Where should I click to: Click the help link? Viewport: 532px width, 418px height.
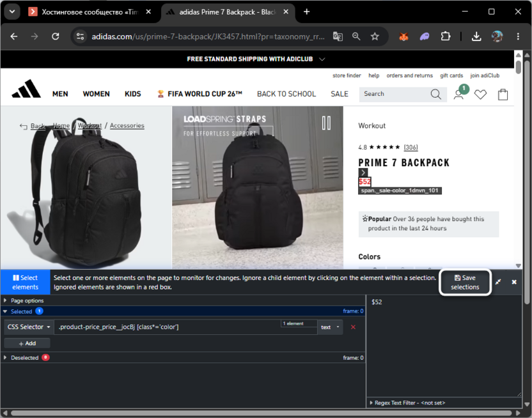coord(374,75)
